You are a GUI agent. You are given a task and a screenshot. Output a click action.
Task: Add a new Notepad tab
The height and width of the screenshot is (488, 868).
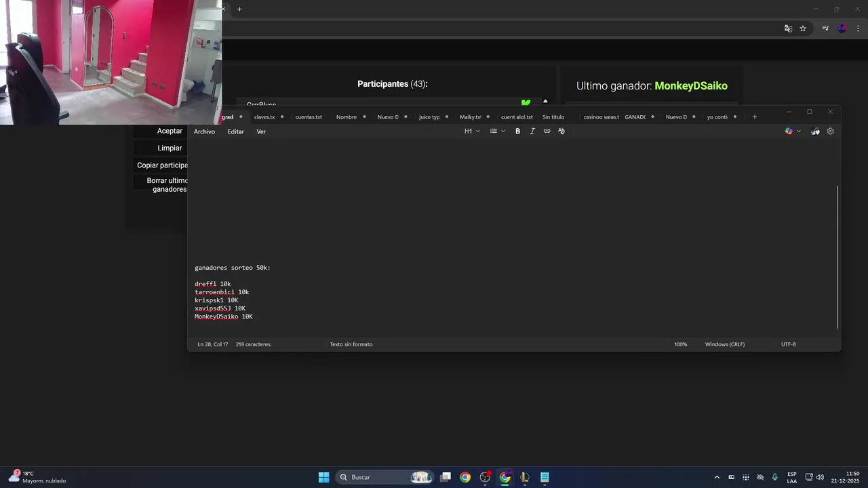coord(754,117)
